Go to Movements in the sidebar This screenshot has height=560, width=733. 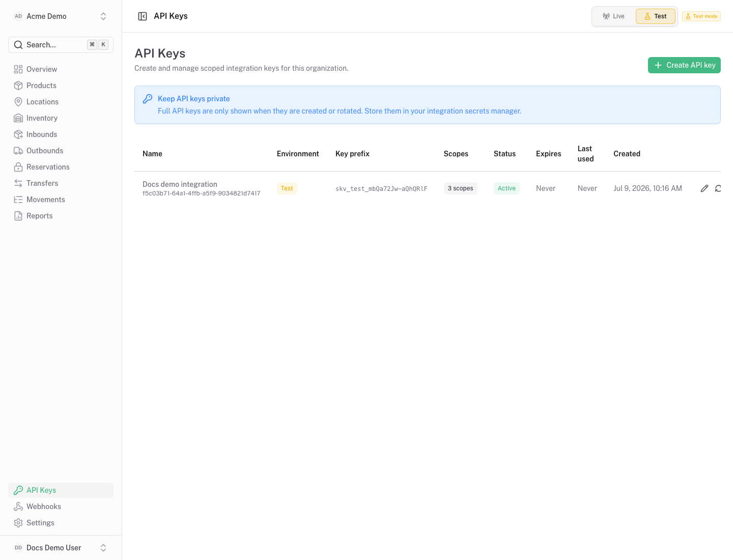61,200
